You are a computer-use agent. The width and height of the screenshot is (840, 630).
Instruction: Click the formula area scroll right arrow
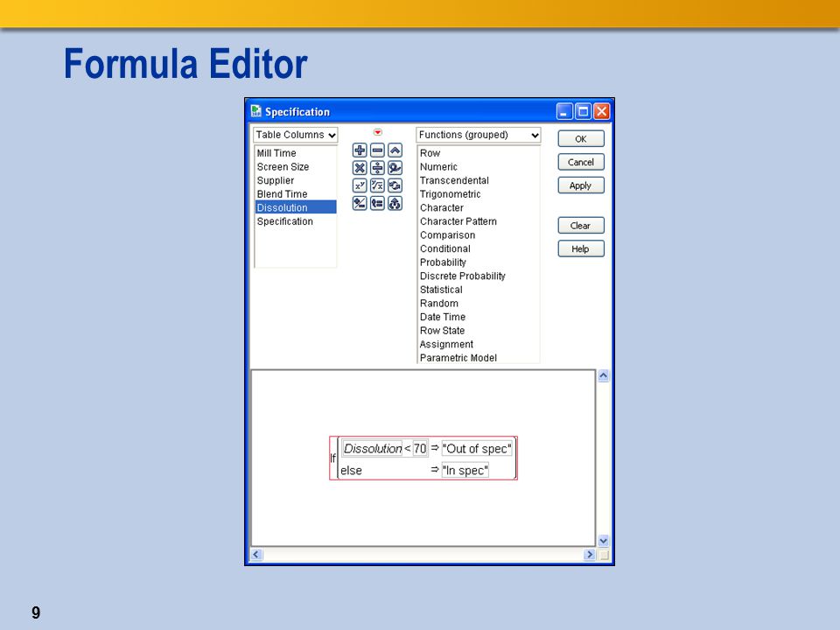pyautogui.click(x=590, y=555)
